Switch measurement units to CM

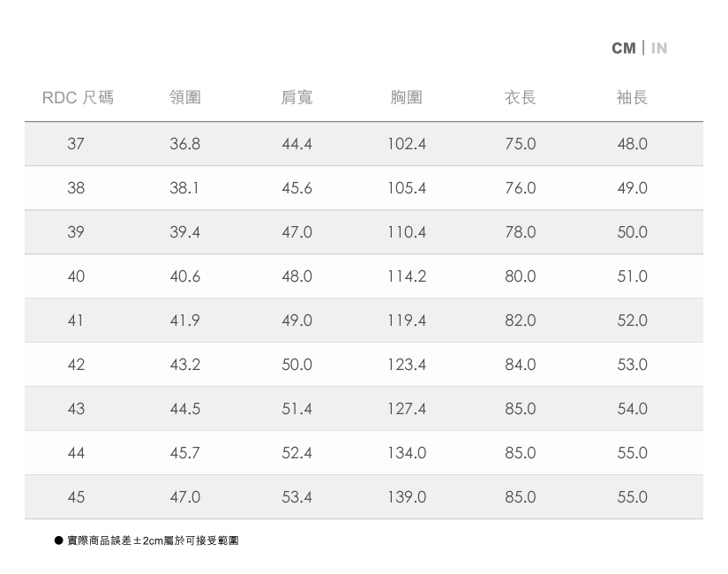pyautogui.click(x=623, y=48)
